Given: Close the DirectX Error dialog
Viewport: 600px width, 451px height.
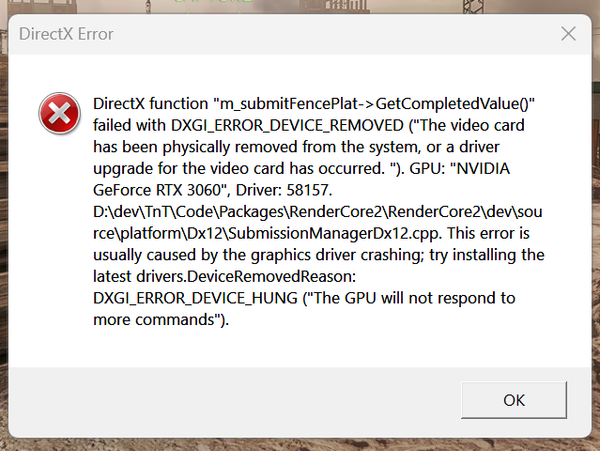Looking at the screenshot, I should tap(568, 34).
